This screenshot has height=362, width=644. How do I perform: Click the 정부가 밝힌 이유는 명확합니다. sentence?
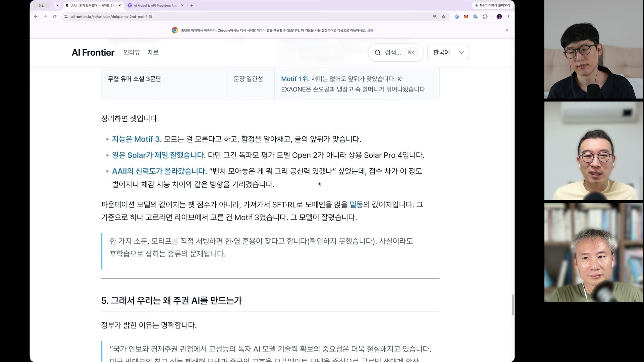(x=149, y=325)
